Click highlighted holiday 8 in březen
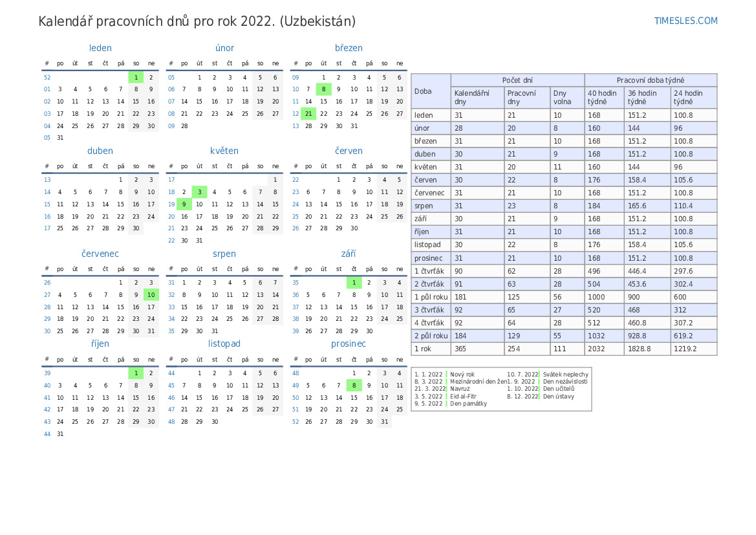This screenshot has width=756, height=535. [x=323, y=89]
